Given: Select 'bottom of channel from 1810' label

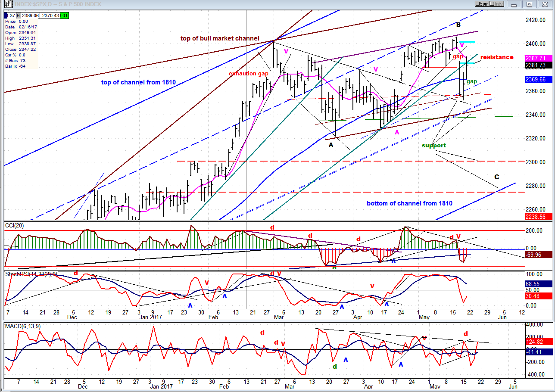Looking at the screenshot, I should [409, 203].
